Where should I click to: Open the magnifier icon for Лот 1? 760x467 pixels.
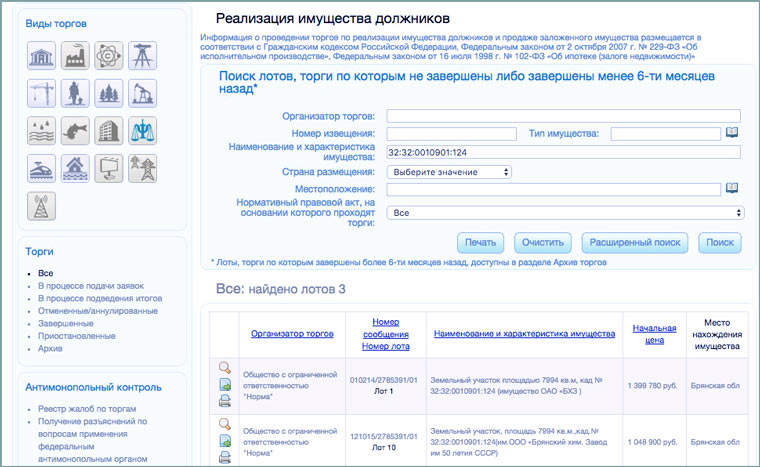tap(224, 368)
